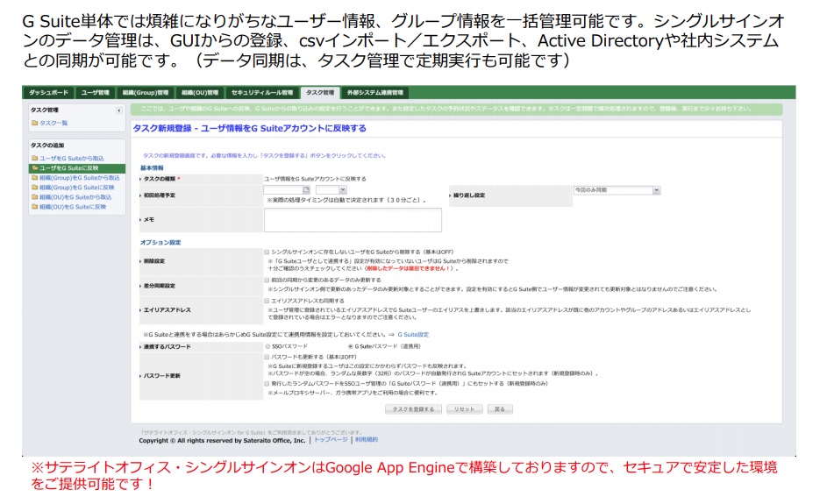This screenshot has width=827, height=504.
Task: Open the 繰り返し設定 dropdown
Action: click(617, 190)
